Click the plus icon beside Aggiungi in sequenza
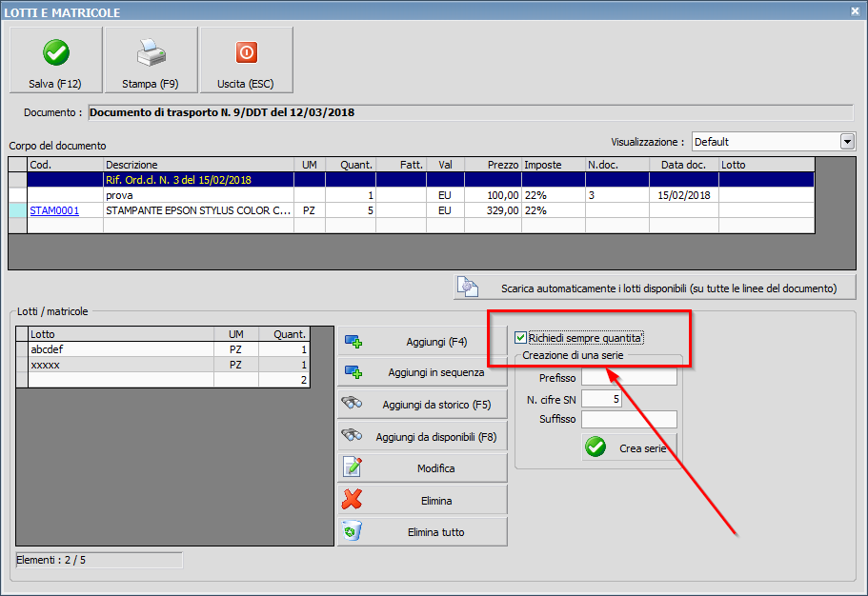The width and height of the screenshot is (868, 596). click(x=353, y=372)
